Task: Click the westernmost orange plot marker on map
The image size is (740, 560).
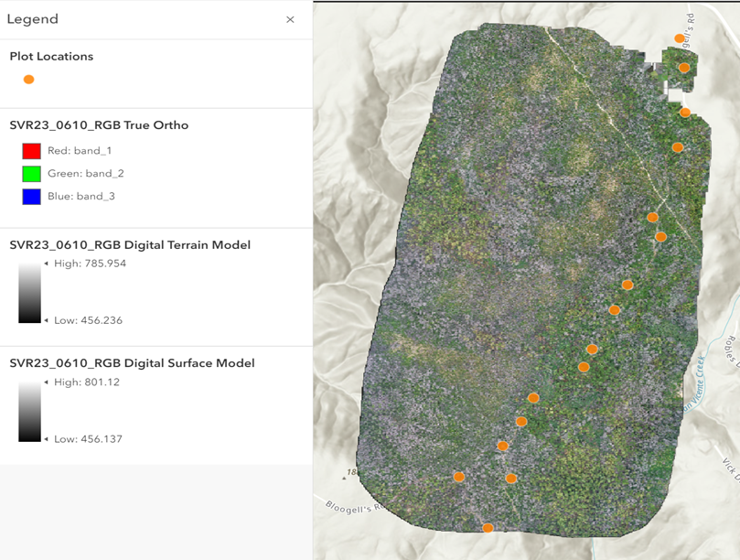Action: click(459, 477)
